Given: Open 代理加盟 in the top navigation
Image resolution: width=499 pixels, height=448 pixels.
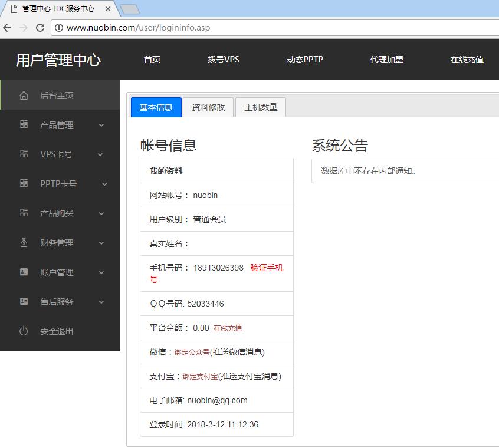Looking at the screenshot, I should tap(387, 60).
